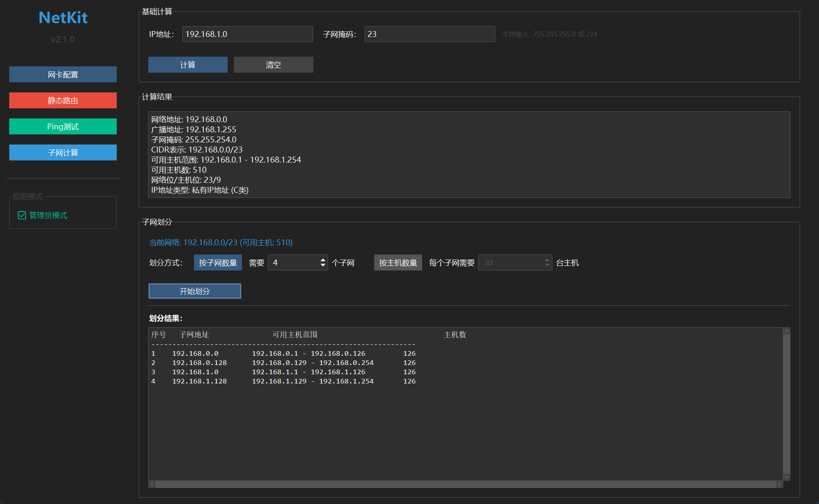Click the hint text 支持输入: 255.255.255.0 或 /24
This screenshot has width=819, height=504.
(550, 34)
